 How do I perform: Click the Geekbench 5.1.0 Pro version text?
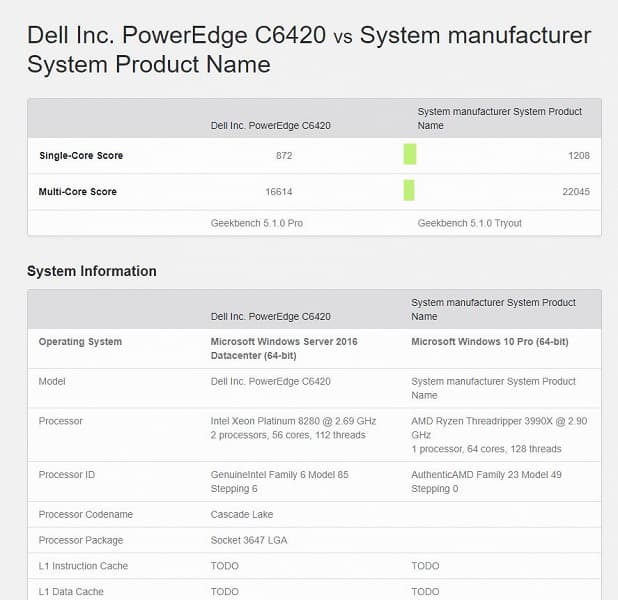pyautogui.click(x=257, y=223)
